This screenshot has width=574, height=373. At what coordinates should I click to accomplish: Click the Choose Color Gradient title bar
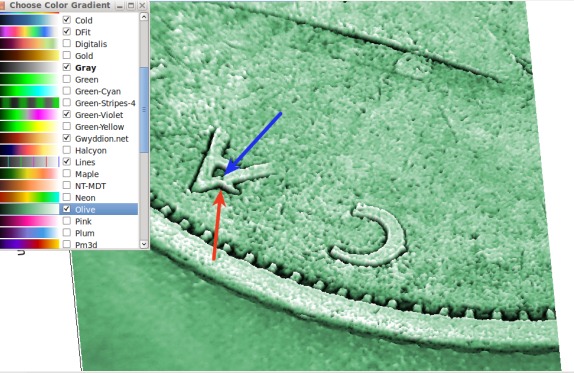coord(59,5)
